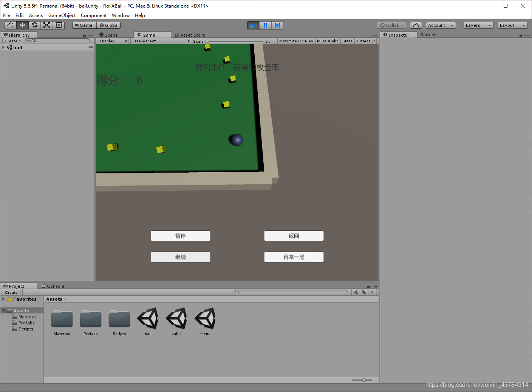Screen dimensions: 532x392
Task: Click Search by Label icon
Action: point(364,292)
